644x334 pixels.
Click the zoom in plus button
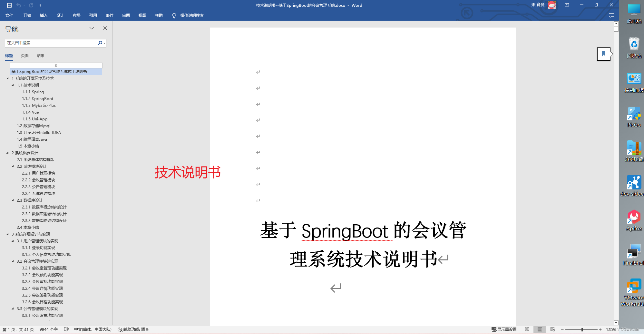click(x=600, y=329)
